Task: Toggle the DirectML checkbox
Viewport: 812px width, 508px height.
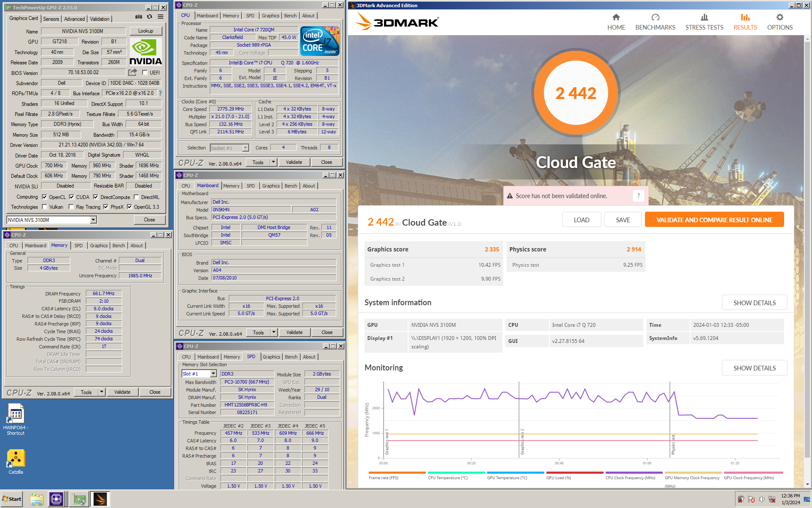Action: click(136, 197)
